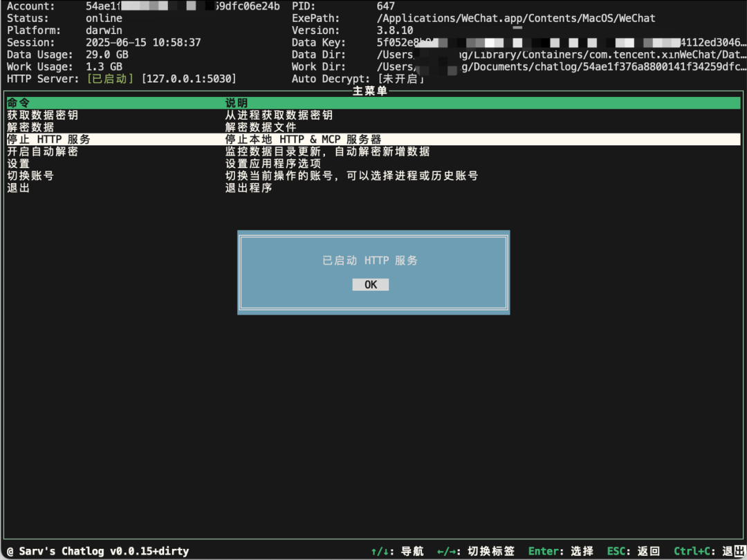This screenshot has height=560, width=747.
Task: Select 退出 to exit the program
Action: [x=17, y=187]
